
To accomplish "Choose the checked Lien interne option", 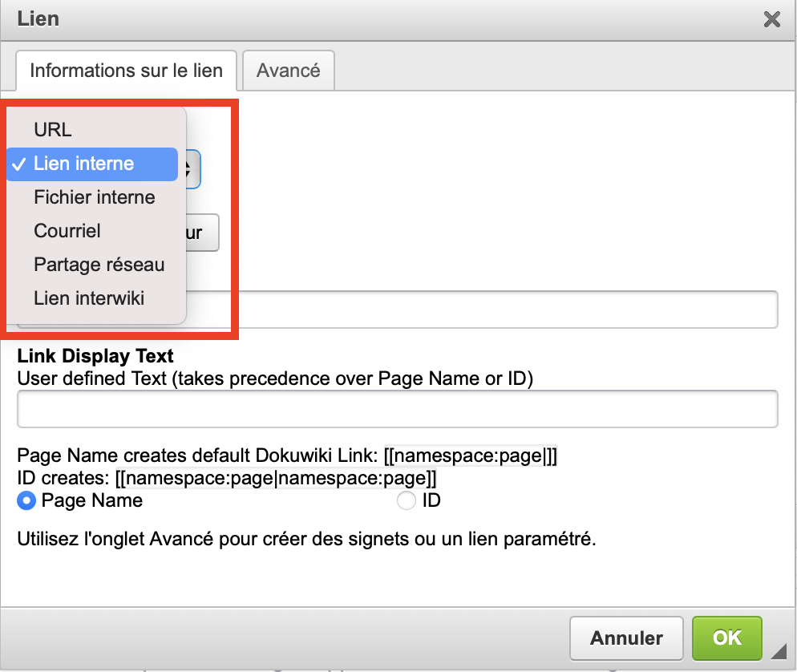I will tap(84, 164).
